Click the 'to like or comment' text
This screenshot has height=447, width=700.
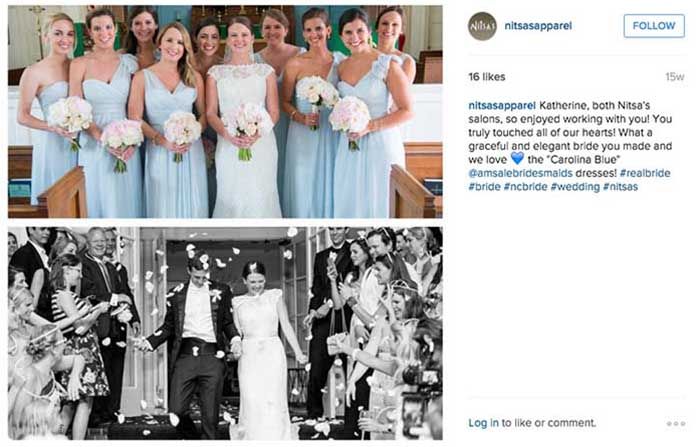pyautogui.click(x=549, y=423)
